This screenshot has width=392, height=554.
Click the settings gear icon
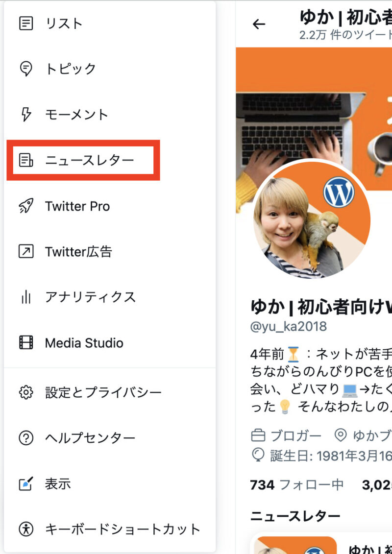(26, 392)
